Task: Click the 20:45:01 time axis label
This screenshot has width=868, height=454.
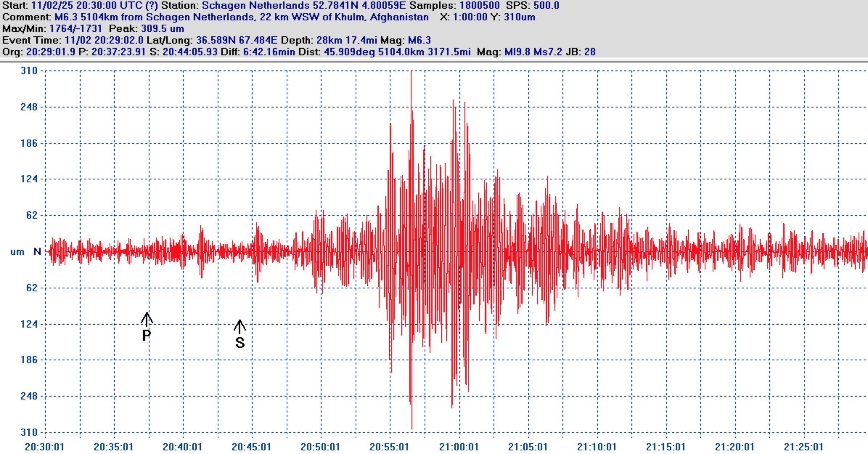Action: click(251, 447)
